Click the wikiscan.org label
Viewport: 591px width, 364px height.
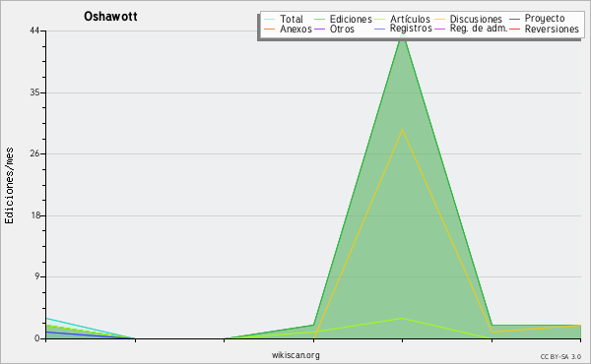pyautogui.click(x=295, y=355)
